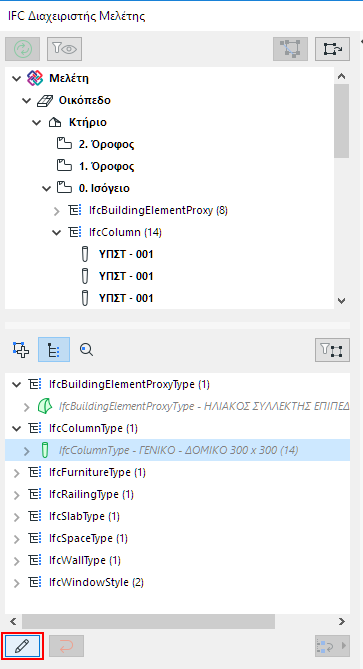Click the green refresh/update button
This screenshot has height=669, width=363.
click(x=22, y=49)
